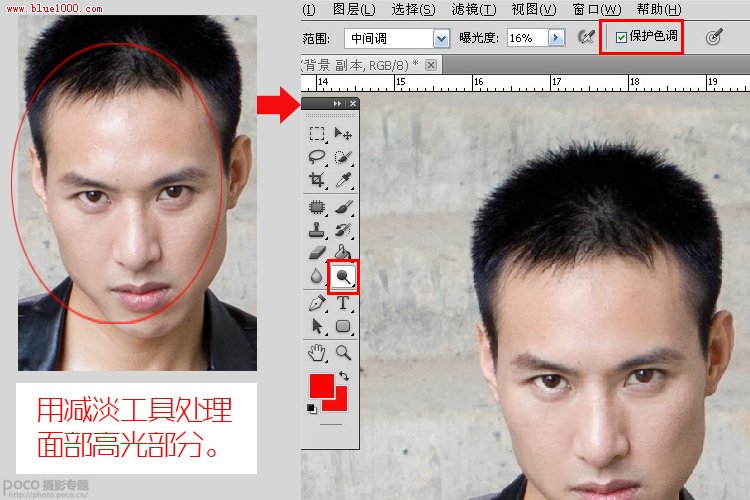Viewport: 750px width, 500px height.
Task: Toggle the 保护色调 checkbox
Action: tap(621, 37)
